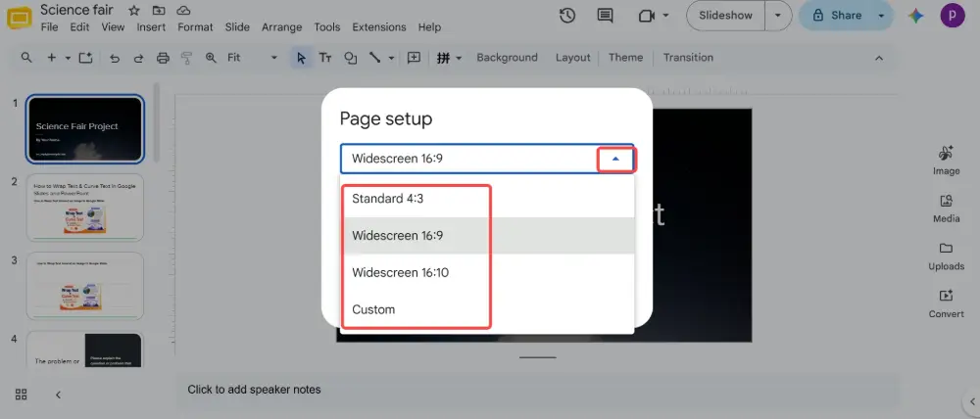Click the insert placeholder toolbar icon
Viewport: 980px width, 419px height.
point(444,58)
